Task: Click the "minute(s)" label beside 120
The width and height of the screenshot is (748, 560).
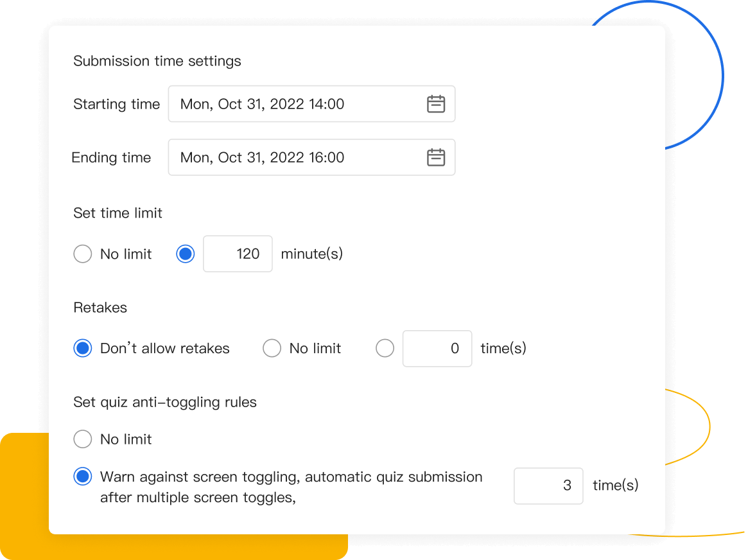Action: click(312, 254)
